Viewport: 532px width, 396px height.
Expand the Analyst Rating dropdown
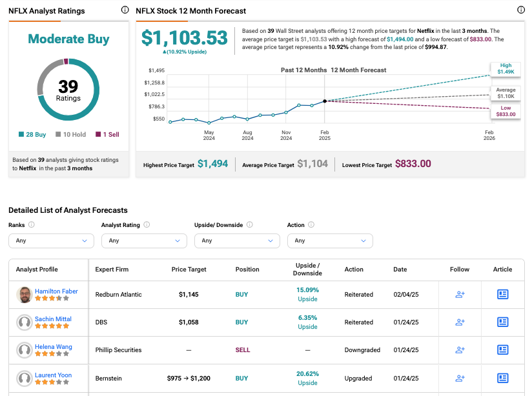click(x=144, y=241)
